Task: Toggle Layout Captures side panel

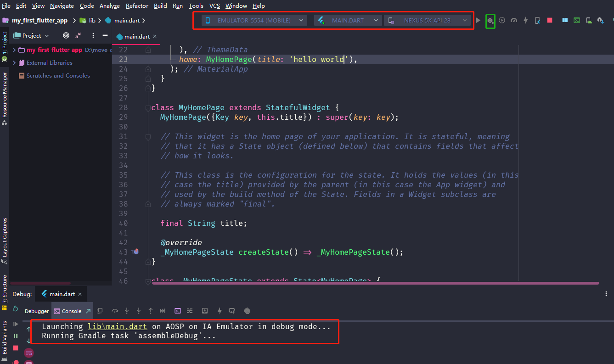Action: click(5, 240)
